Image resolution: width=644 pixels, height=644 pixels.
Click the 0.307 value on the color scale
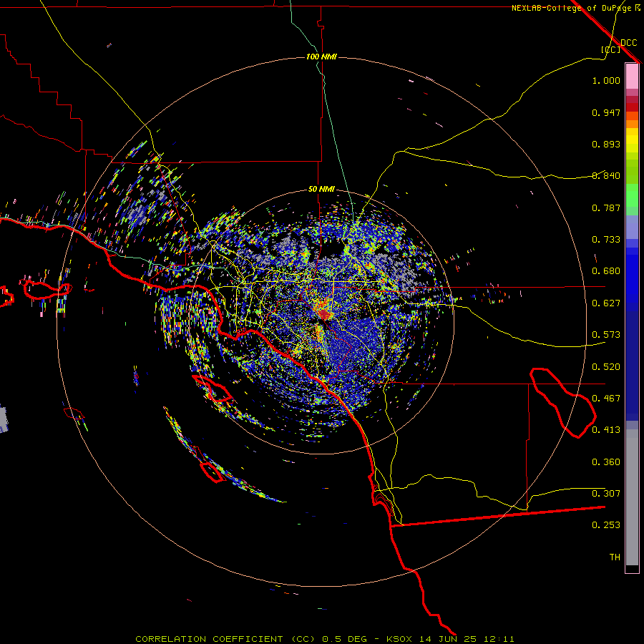pyautogui.click(x=606, y=494)
